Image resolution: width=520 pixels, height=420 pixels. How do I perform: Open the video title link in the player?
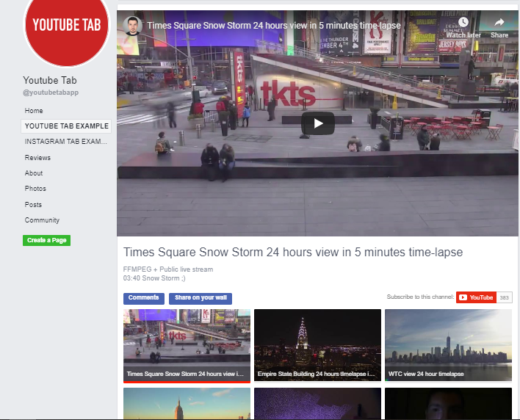pos(274,26)
